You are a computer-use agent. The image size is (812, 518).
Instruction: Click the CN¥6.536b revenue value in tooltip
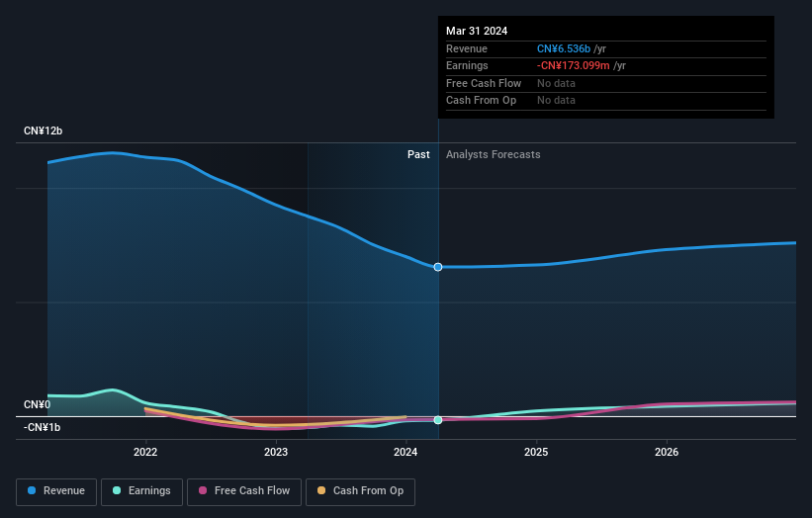564,48
